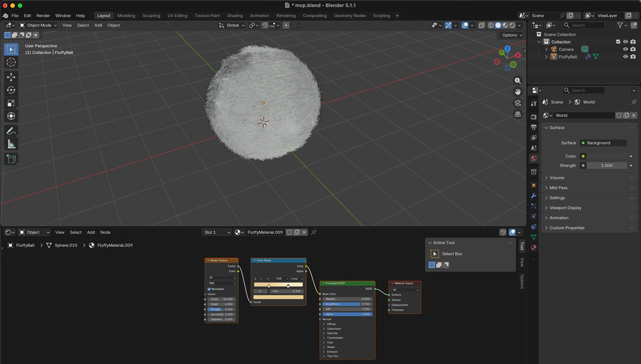The image size is (641, 364).
Task: Open the Render menu
Action: click(x=43, y=16)
